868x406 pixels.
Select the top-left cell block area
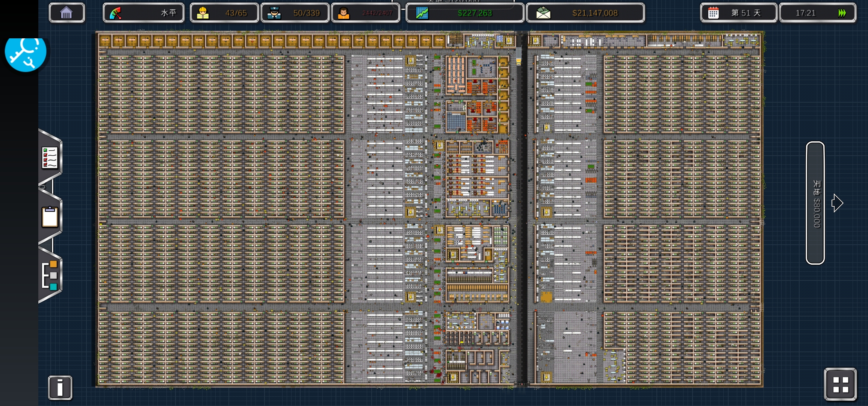click(221, 94)
